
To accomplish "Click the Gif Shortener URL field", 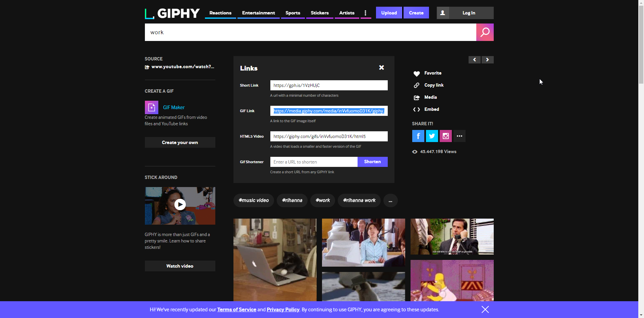I will point(314,162).
